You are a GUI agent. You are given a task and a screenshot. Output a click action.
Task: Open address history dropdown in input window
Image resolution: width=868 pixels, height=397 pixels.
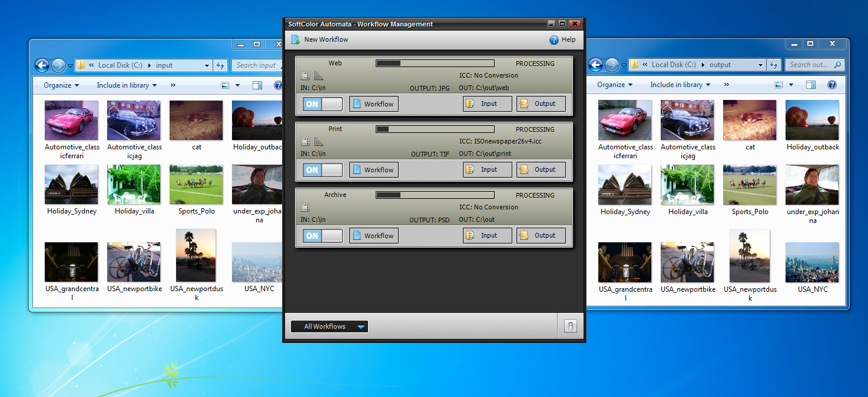(x=207, y=65)
